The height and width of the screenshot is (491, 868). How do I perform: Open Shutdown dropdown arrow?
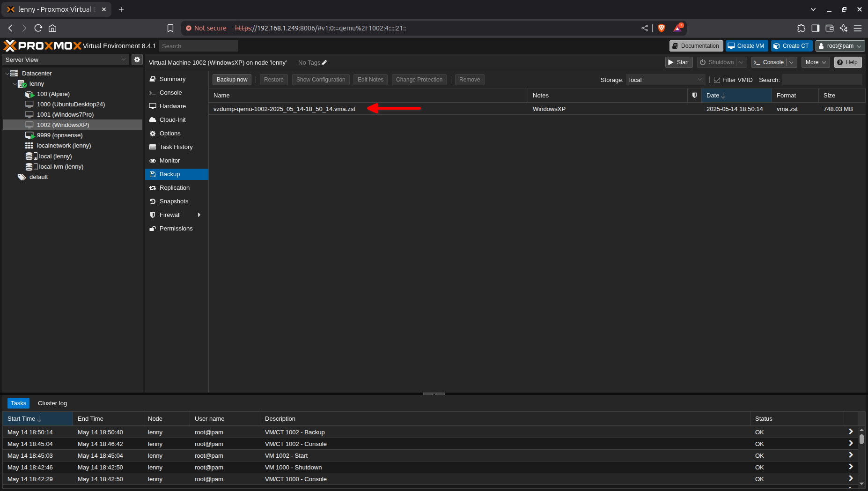click(x=741, y=62)
